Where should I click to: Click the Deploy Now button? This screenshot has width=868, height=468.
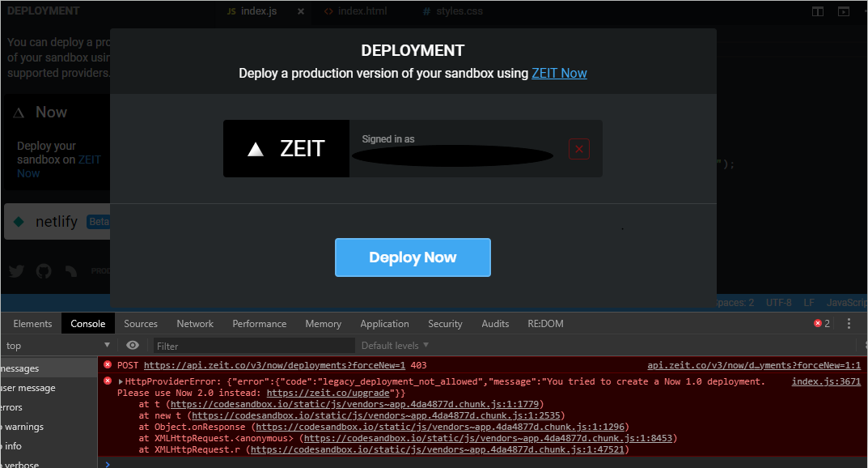[x=413, y=257]
